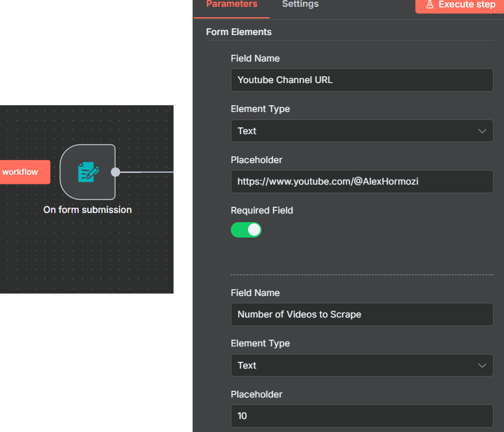Disable the Required Field toggle
Screen dimensions: 504x432
tap(246, 230)
